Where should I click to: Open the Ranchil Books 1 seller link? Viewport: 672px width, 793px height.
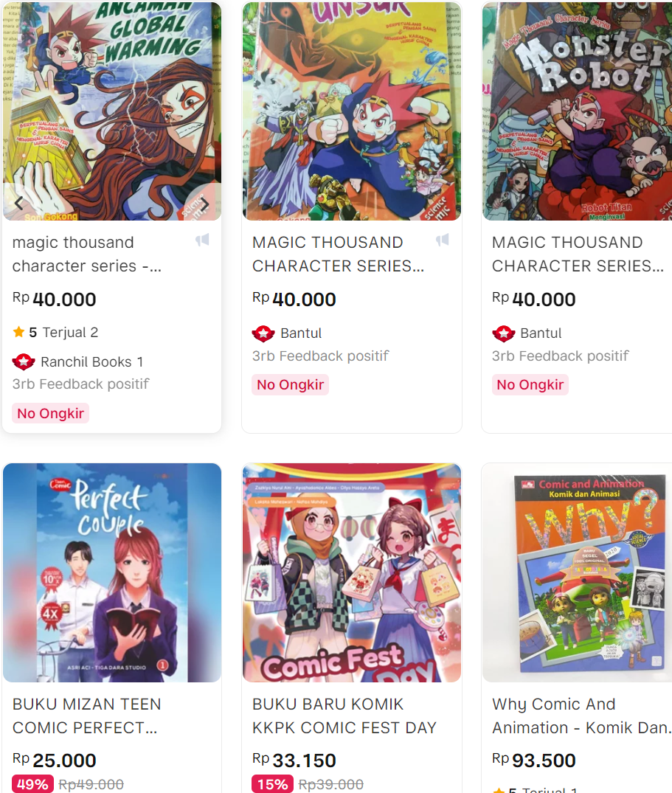(91, 361)
